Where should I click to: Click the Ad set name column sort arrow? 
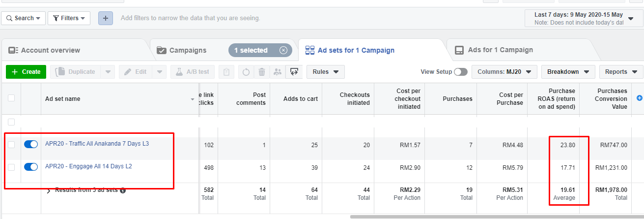tap(193, 99)
